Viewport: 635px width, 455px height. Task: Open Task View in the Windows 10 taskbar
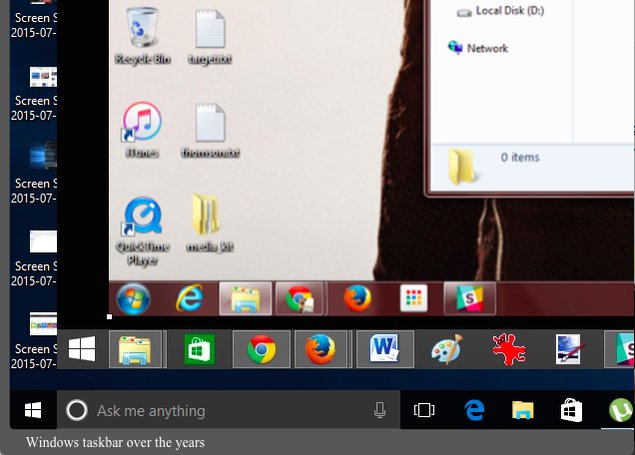(424, 410)
